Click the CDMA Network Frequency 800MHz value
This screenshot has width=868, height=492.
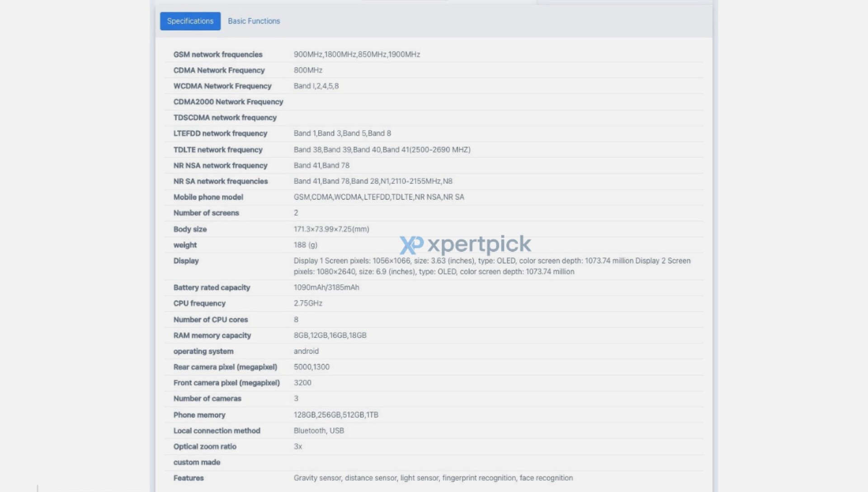pos(308,70)
